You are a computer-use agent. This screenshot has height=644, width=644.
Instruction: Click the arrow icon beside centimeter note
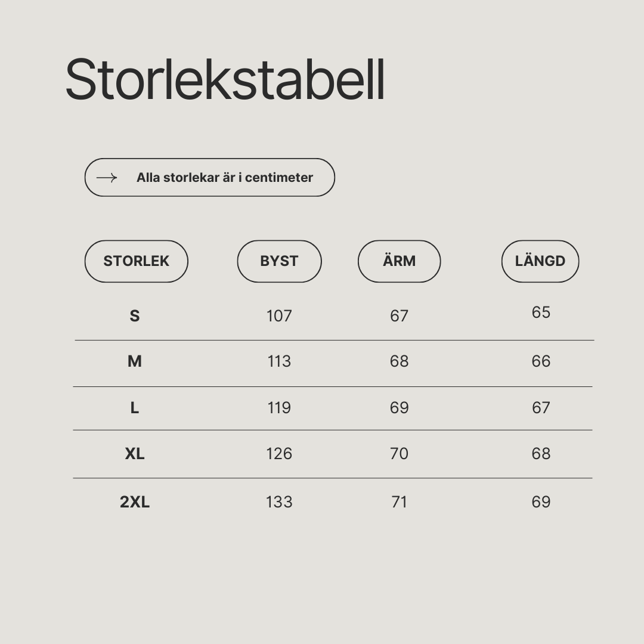[107, 178]
